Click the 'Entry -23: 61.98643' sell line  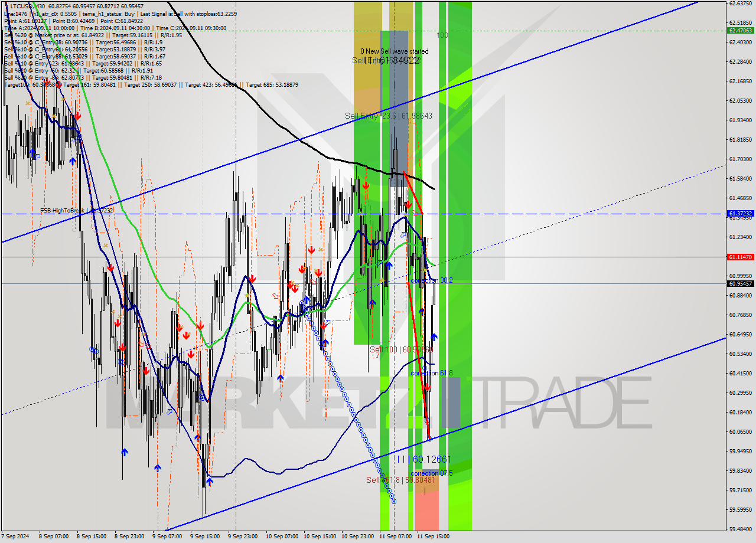click(x=83, y=63)
